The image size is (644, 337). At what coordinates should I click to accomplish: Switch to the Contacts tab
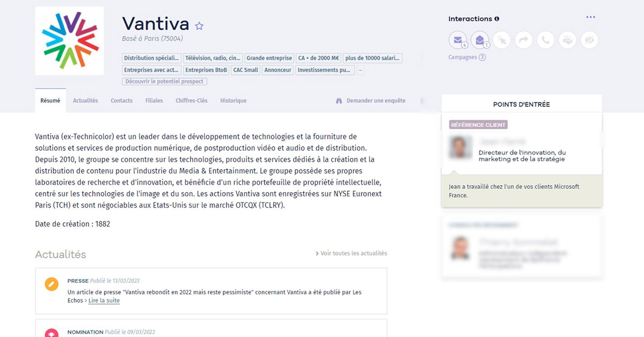[121, 101]
